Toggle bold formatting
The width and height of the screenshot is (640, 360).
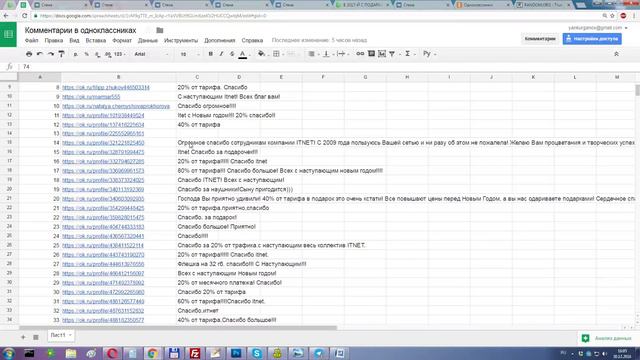point(211,54)
